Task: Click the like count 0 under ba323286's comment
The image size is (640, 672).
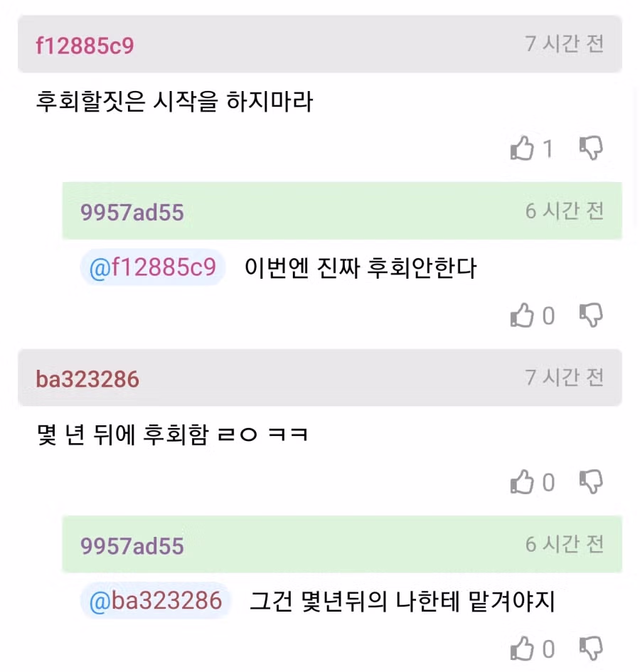Action: 548,482
